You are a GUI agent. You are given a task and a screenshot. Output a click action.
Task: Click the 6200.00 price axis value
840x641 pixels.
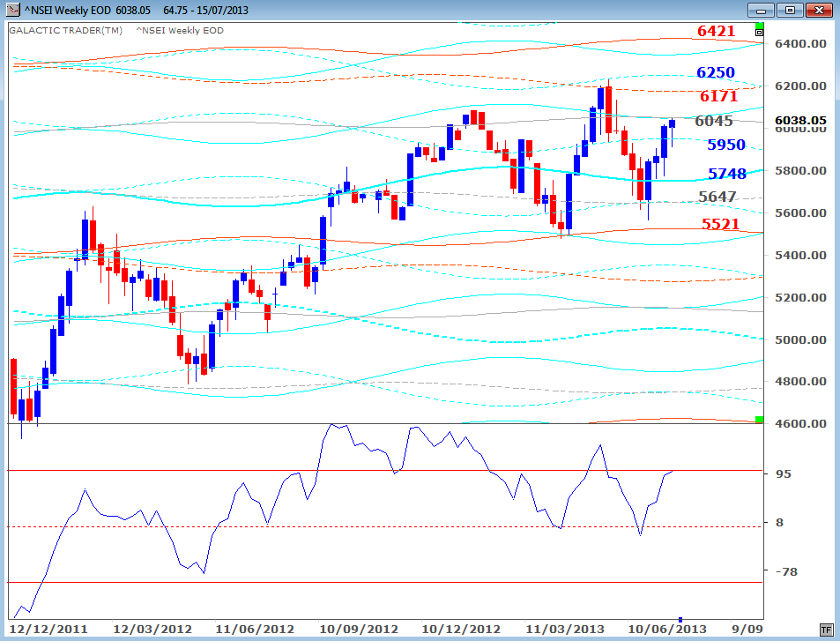(800, 86)
